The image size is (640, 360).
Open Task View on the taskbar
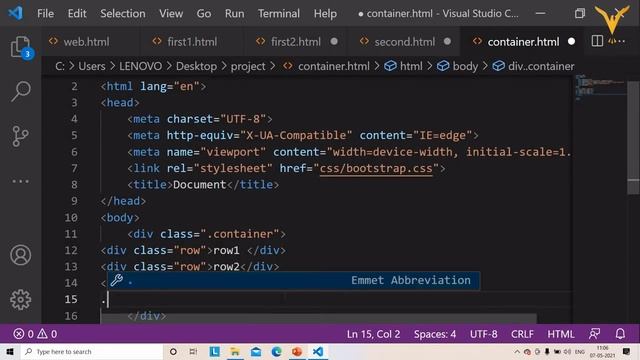click(193, 351)
